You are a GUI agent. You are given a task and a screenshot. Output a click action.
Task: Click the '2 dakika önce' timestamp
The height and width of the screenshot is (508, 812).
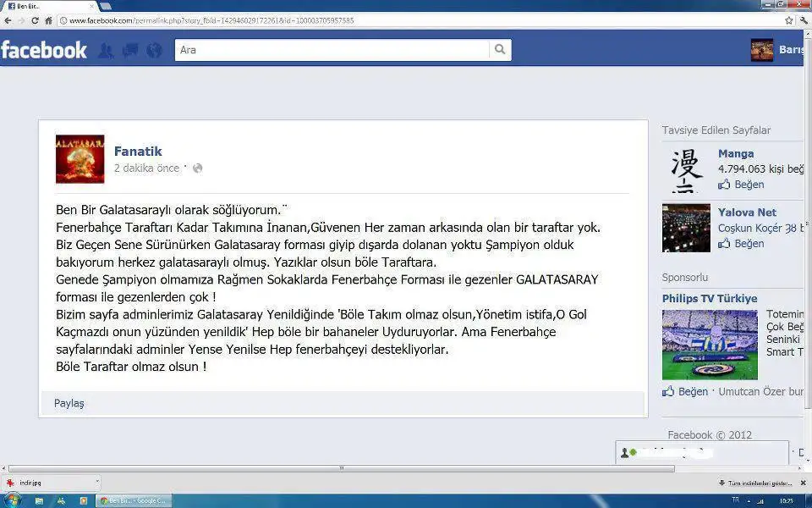point(146,168)
